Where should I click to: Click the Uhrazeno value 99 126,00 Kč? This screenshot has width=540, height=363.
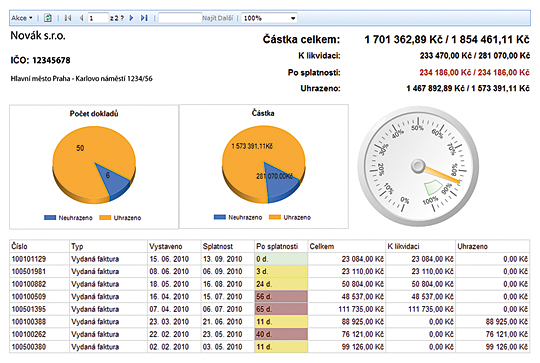pyautogui.click(x=507, y=347)
